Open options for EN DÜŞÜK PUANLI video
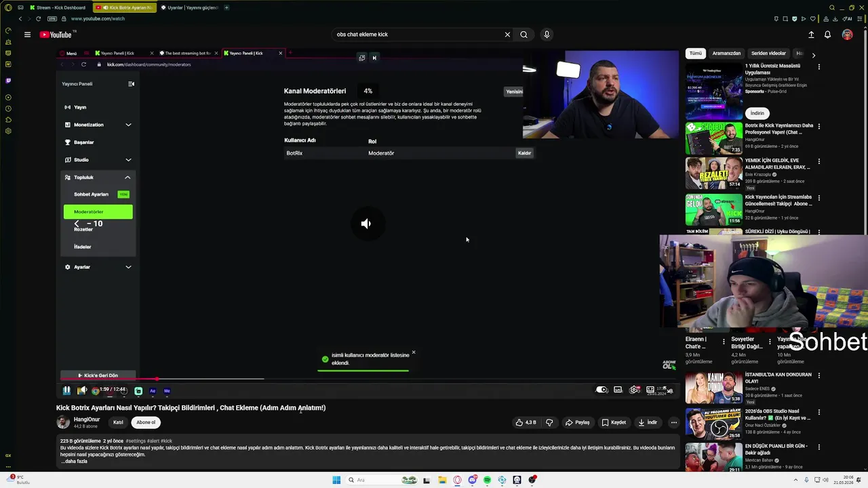Image resolution: width=868 pixels, height=488 pixels. pos(818,447)
